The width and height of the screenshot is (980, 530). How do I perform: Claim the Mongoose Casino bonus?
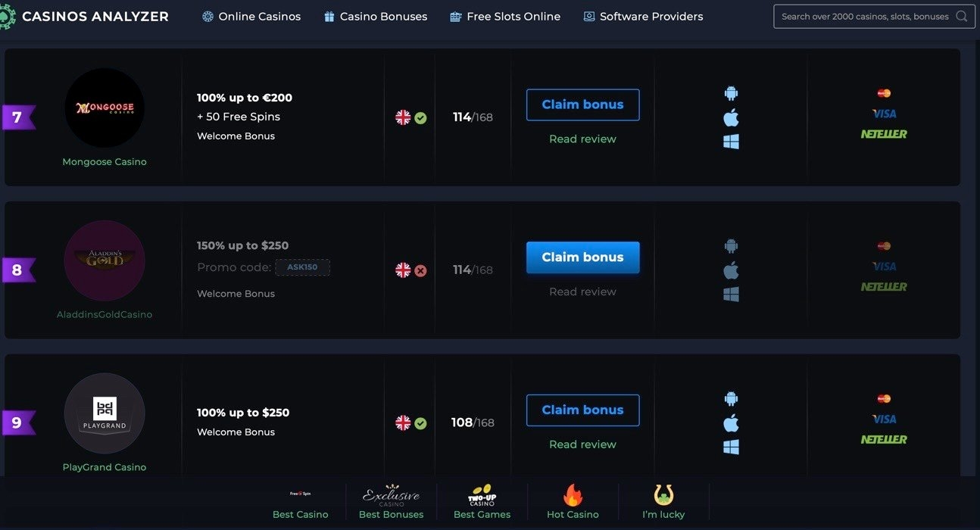tap(582, 104)
